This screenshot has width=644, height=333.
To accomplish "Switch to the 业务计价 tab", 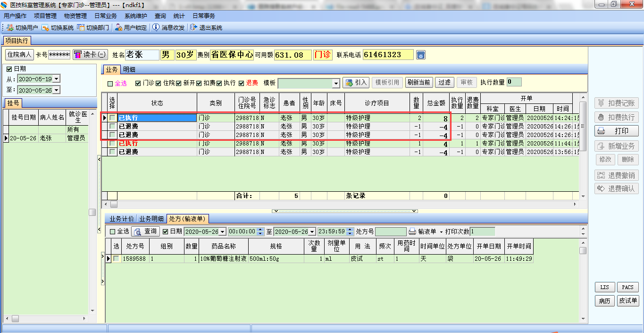I will [x=122, y=219].
